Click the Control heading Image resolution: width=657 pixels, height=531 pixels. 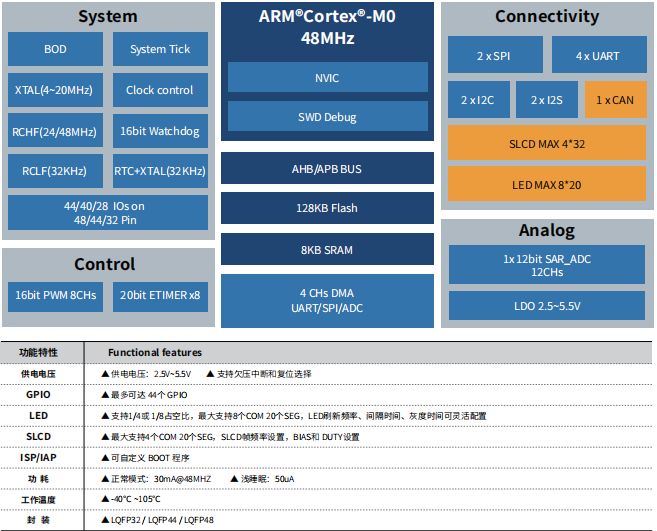tap(105, 264)
